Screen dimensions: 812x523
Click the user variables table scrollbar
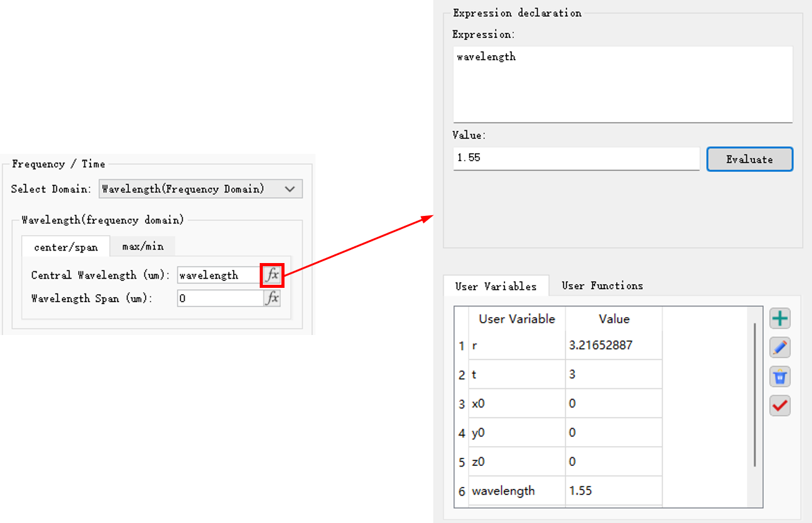[754, 395]
